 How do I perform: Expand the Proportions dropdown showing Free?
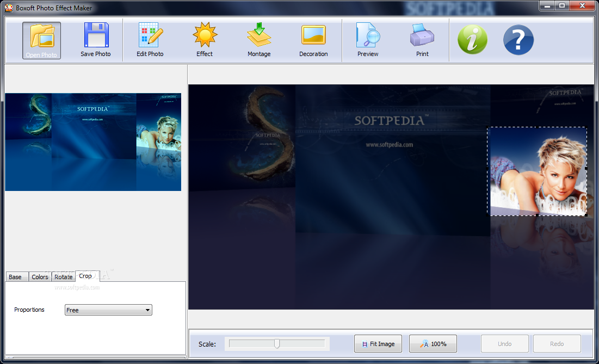coord(108,310)
